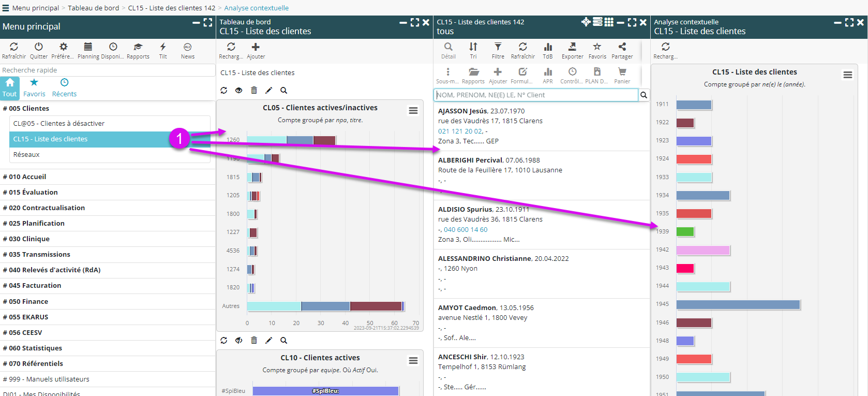
Task: Click the 1945 bar in year chart
Action: [x=738, y=305]
